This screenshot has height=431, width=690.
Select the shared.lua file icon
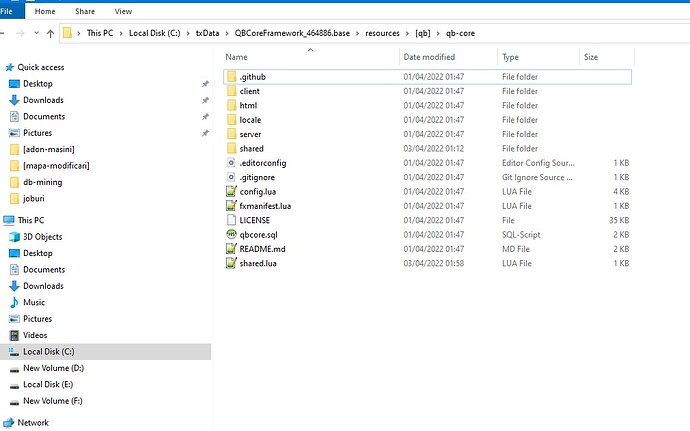coord(231,263)
